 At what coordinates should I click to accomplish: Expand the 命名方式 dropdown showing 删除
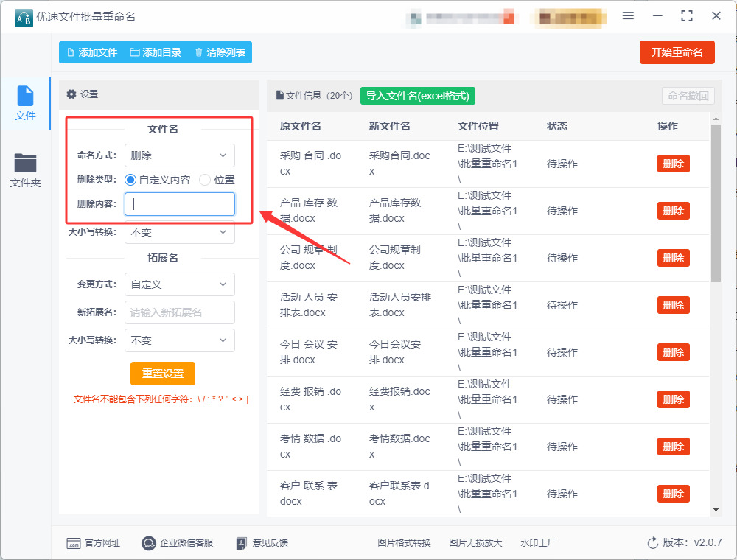tap(180, 155)
